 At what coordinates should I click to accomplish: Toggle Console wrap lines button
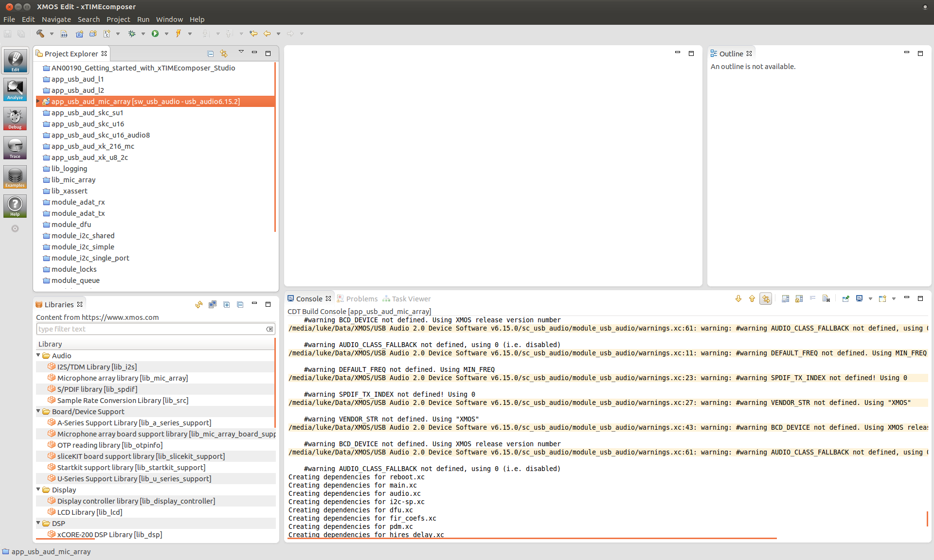click(812, 298)
